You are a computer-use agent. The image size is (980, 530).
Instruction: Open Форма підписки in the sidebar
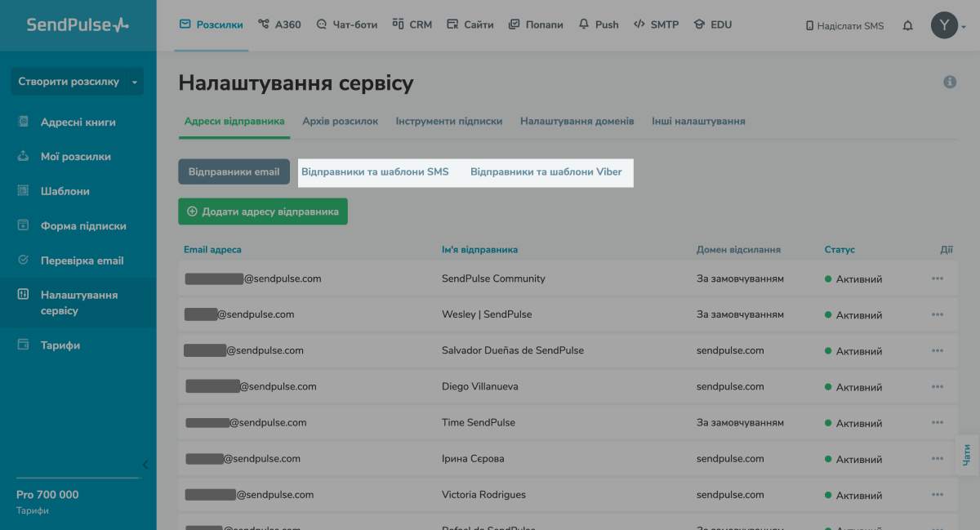pos(83,226)
